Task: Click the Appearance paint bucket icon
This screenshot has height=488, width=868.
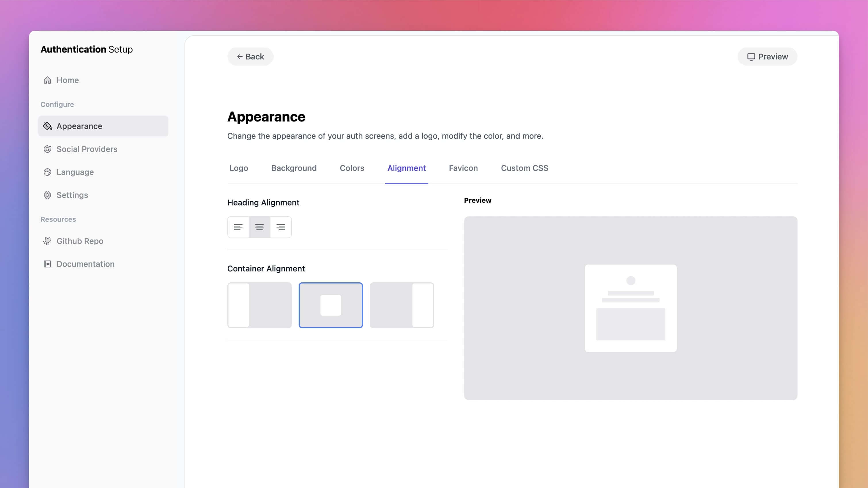Action: point(47,126)
